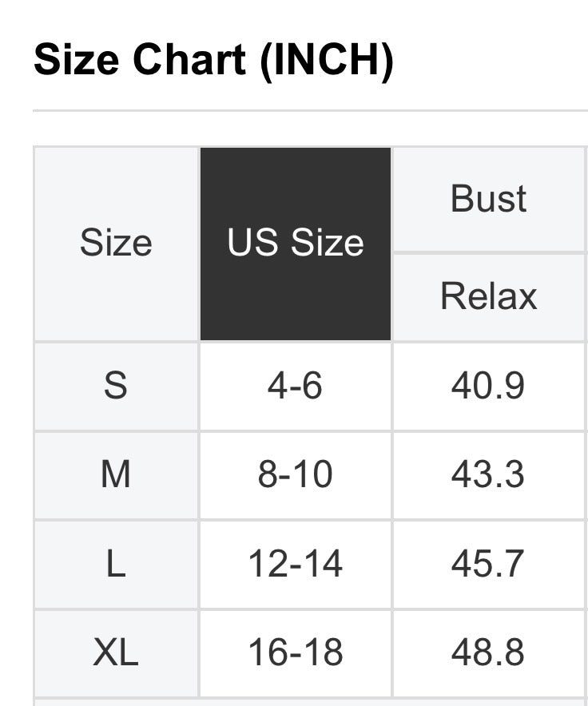Select the "L" size row label
This screenshot has width=588, height=706.
(116, 565)
